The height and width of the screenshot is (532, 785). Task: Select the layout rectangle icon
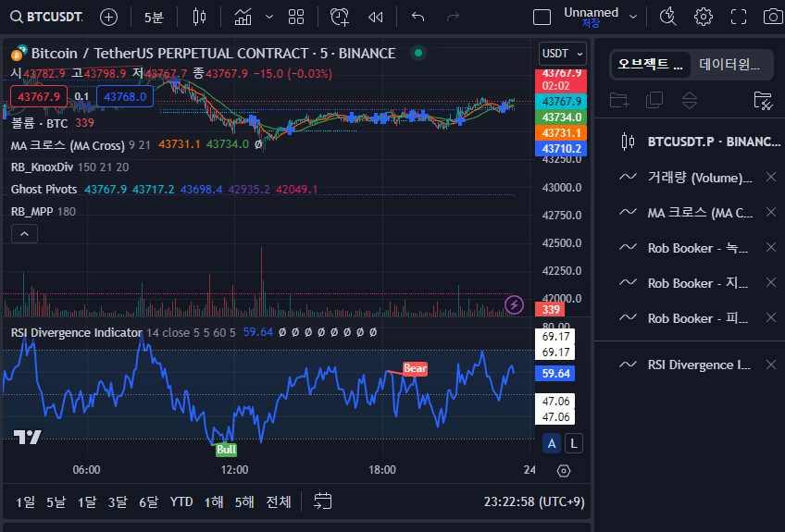point(542,17)
